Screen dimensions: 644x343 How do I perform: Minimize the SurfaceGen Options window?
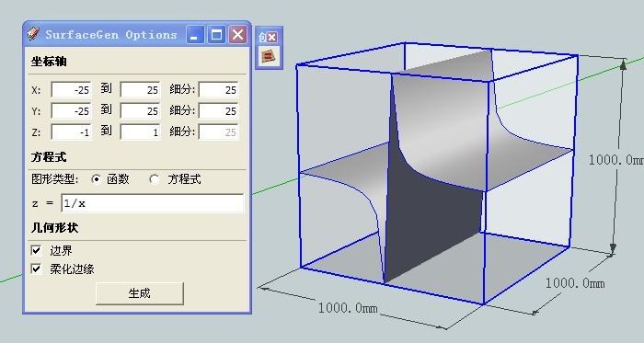pos(195,35)
